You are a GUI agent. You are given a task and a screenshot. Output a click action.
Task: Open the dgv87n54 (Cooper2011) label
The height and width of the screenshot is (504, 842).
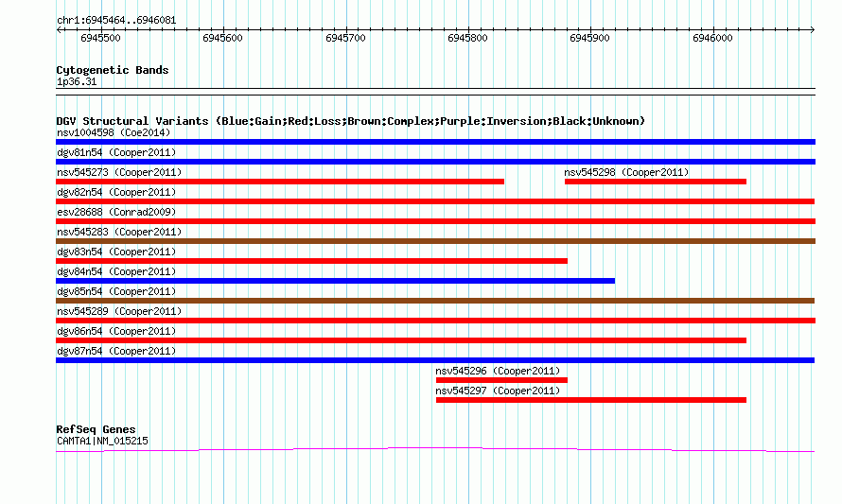(116, 351)
